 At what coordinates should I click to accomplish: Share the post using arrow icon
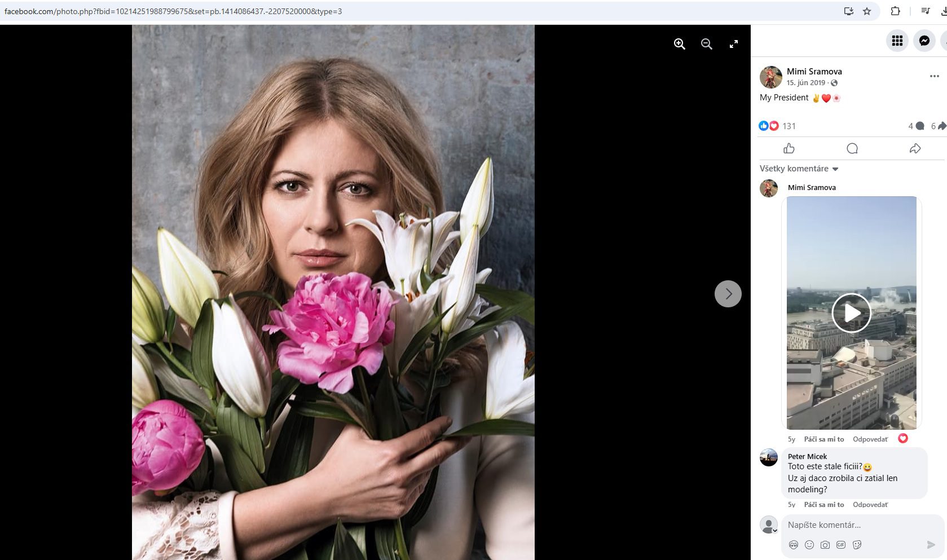[915, 148]
